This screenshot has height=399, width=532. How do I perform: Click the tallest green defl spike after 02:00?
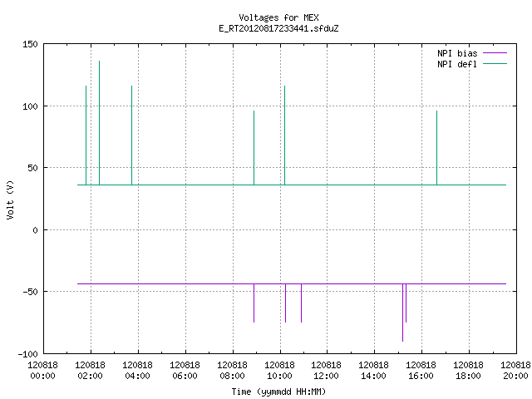[99, 123]
